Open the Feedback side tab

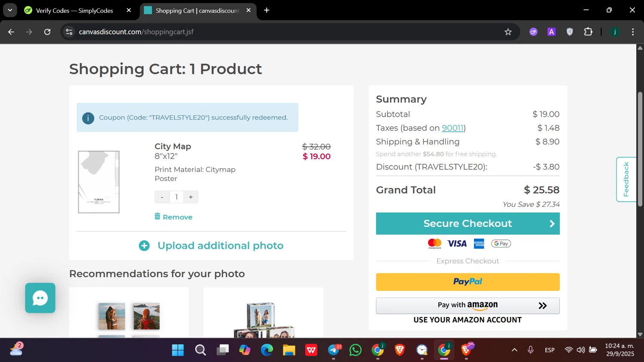pos(626,179)
